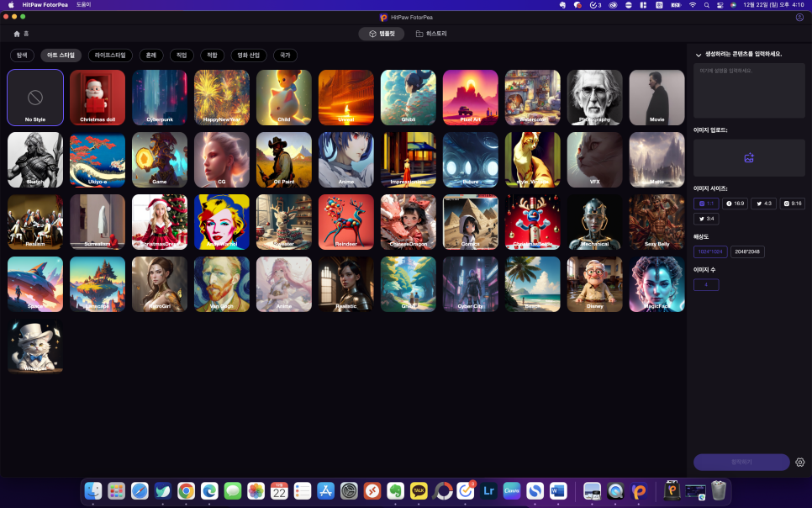Pick the Cyberpunk style
Image resolution: width=812 pixels, height=508 pixels.
pyautogui.click(x=160, y=98)
